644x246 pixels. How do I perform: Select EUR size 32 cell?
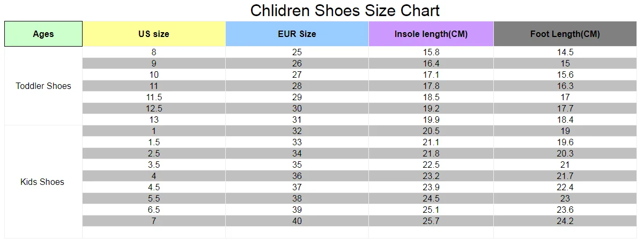pyautogui.click(x=297, y=131)
